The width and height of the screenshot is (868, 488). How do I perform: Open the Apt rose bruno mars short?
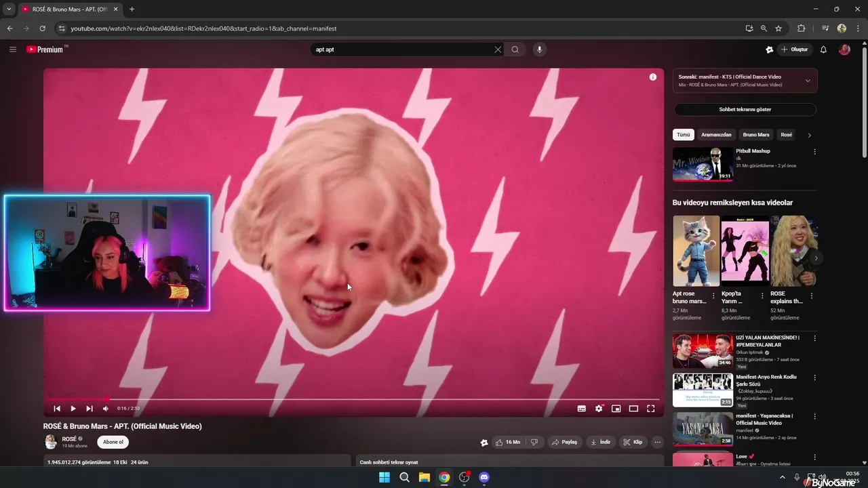[696, 251]
